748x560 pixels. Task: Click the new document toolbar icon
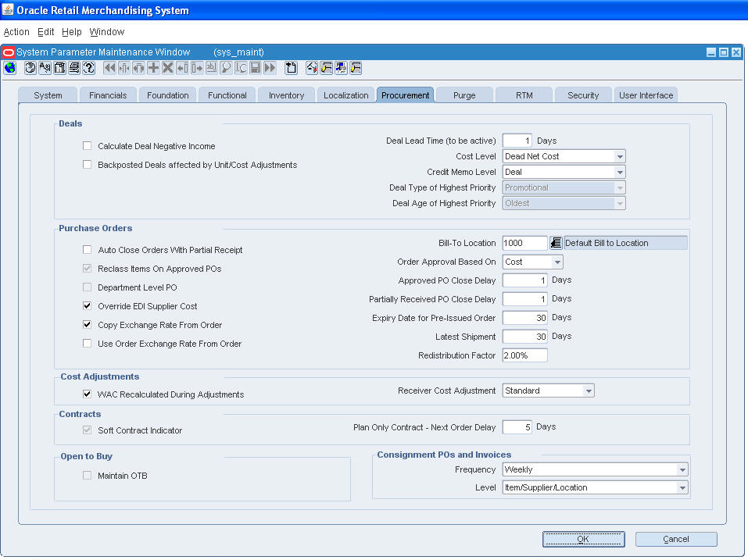pos(291,68)
